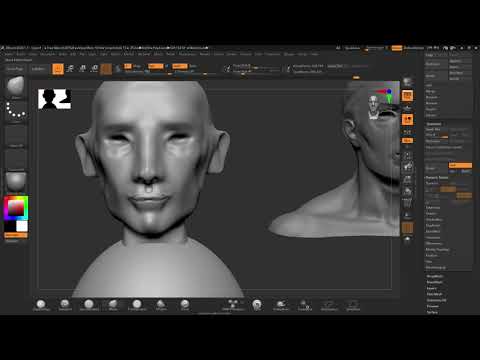Toggle the orange Persp perspective button

coord(407,96)
